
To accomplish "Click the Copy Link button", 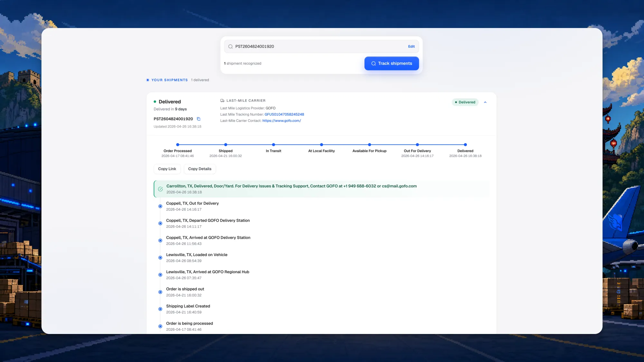I will (167, 169).
